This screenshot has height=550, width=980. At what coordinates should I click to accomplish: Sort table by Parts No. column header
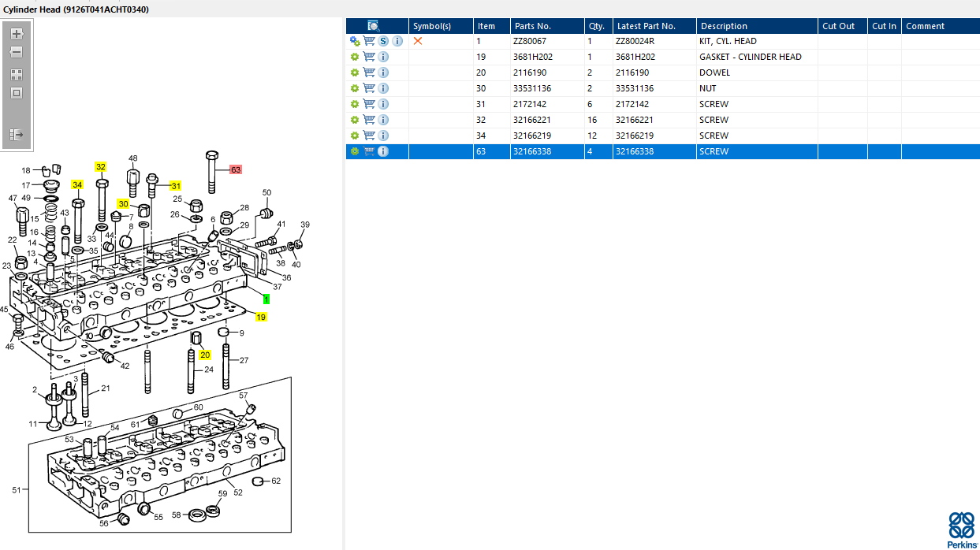coord(547,26)
